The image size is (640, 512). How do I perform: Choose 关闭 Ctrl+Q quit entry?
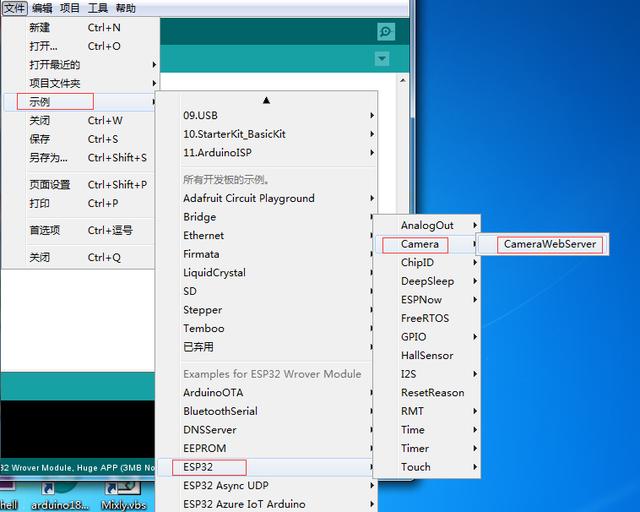(80, 257)
